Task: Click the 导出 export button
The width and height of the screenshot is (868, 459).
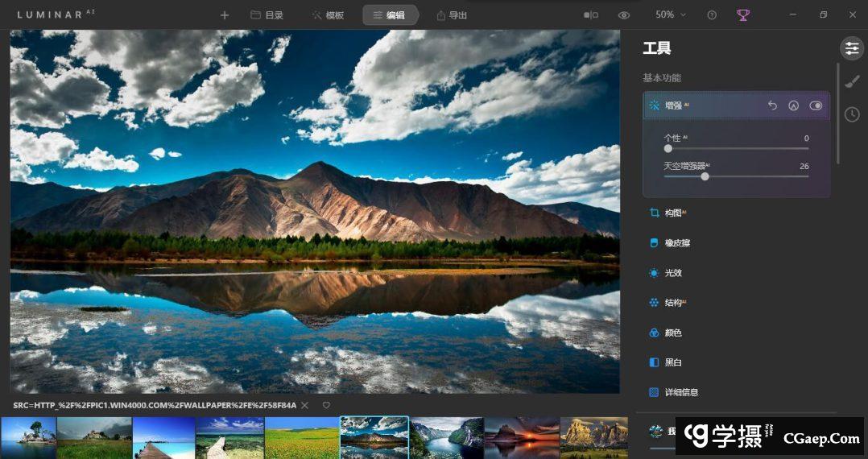Action: pos(452,15)
